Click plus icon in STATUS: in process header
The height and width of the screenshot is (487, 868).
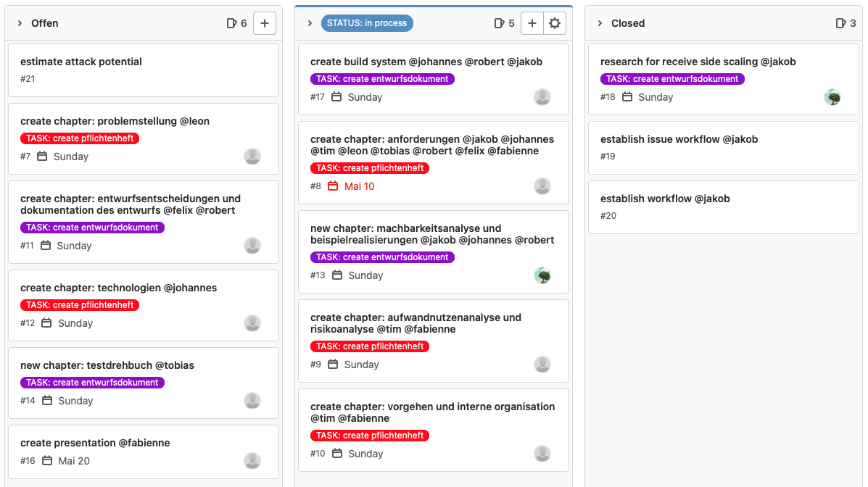point(532,23)
